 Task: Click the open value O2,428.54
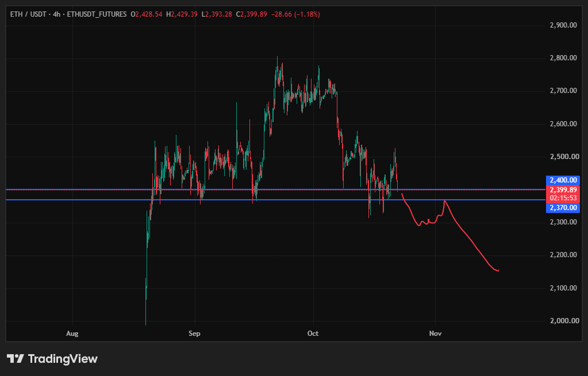coord(146,14)
